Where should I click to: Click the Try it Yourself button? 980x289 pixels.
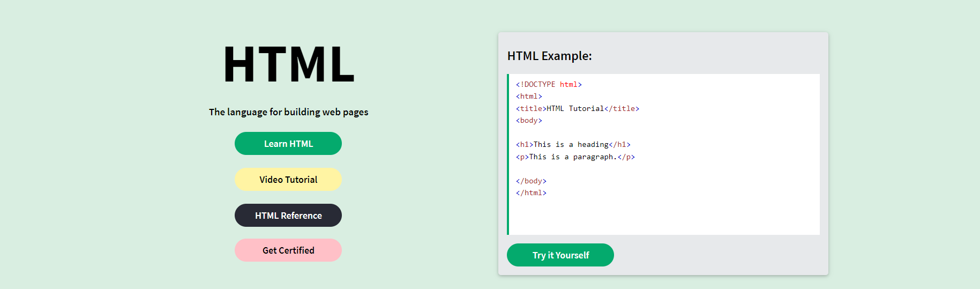click(x=560, y=255)
